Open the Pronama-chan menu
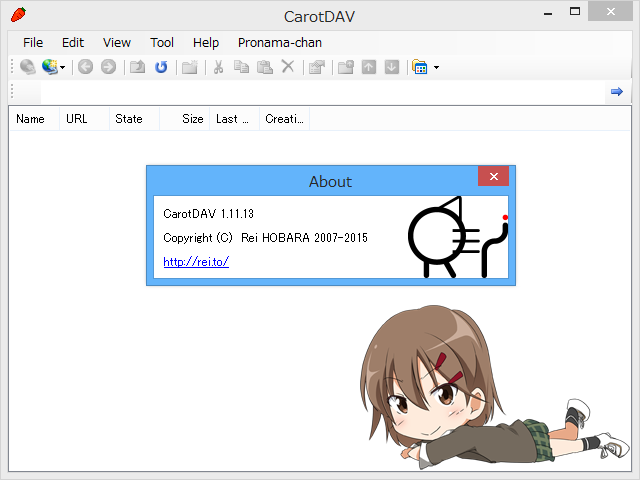 tap(280, 42)
